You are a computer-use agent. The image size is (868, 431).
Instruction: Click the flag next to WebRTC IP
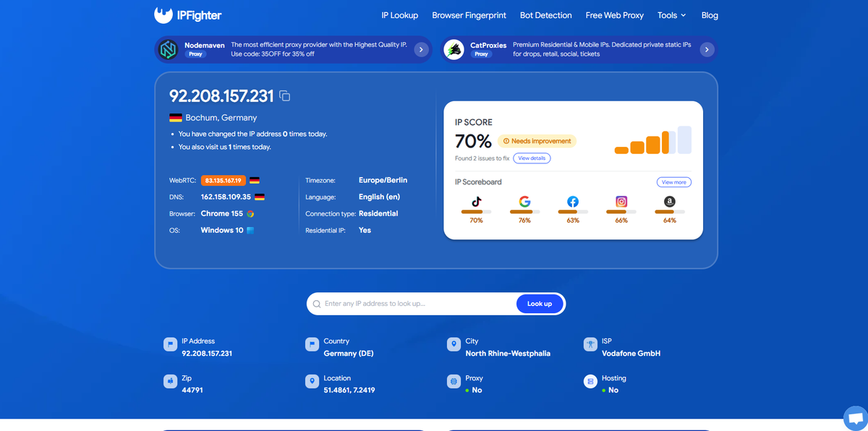tap(255, 180)
